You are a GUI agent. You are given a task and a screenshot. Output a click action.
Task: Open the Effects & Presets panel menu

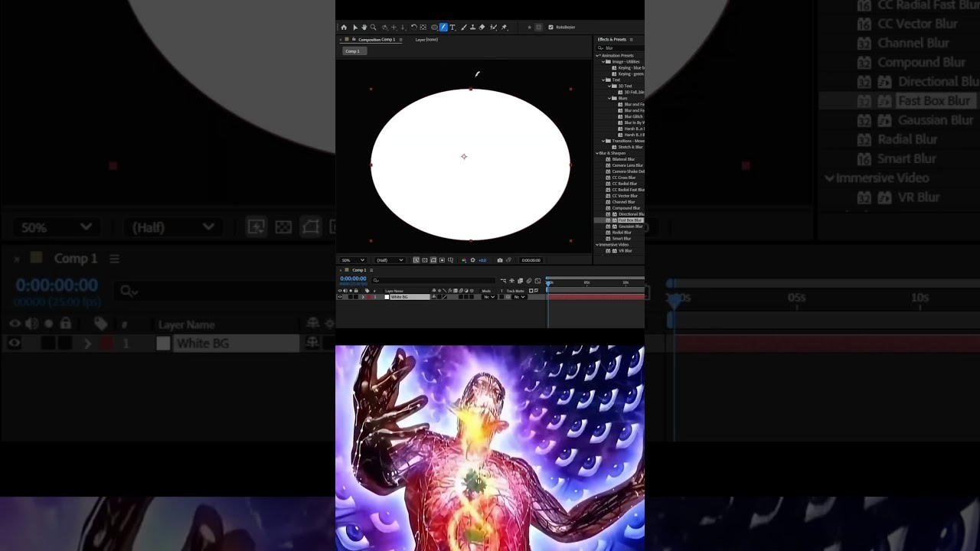[631, 39]
